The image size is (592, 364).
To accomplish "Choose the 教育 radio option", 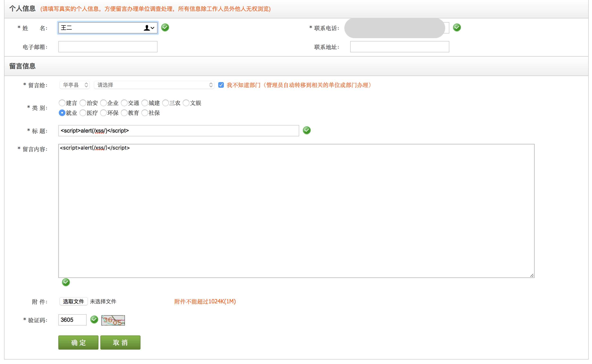I will coord(124,113).
